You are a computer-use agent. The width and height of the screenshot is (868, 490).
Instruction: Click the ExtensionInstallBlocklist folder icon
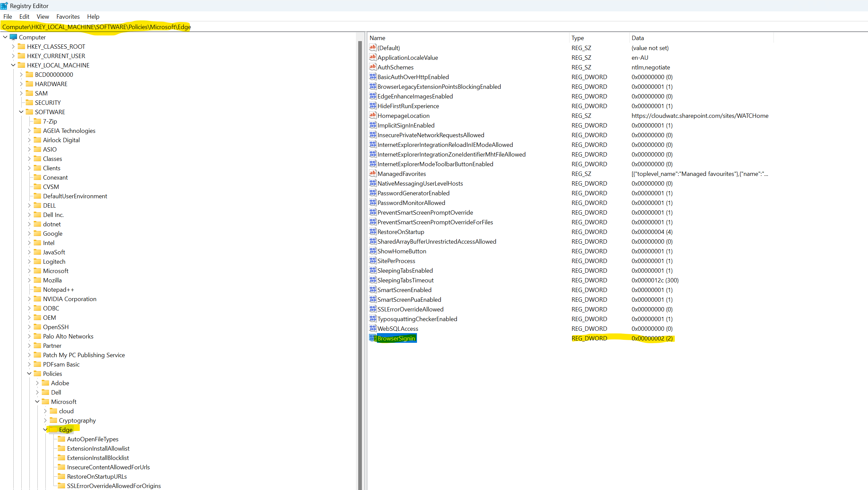[61, 457]
